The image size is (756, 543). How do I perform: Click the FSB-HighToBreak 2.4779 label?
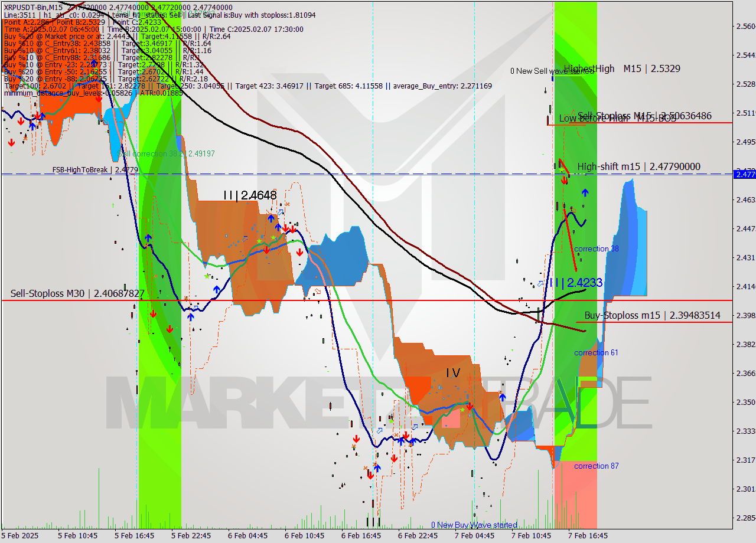click(95, 170)
